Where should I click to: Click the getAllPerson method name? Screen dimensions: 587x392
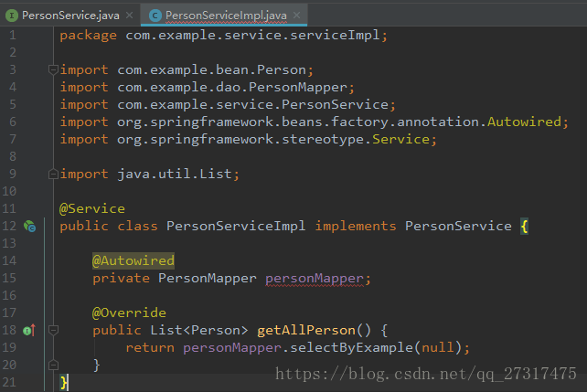click(306, 330)
